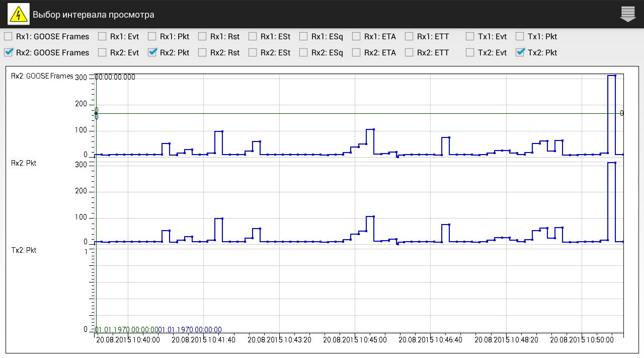Check the Rx2: ETT checkbox
The image size is (644, 358).
pyautogui.click(x=409, y=52)
